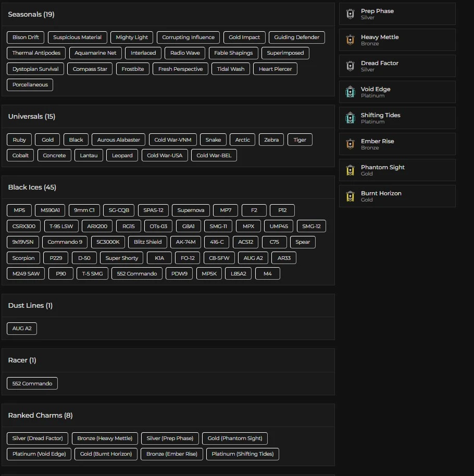Click the Shifting Tides platinum charm icon
The width and height of the screenshot is (474, 476).
(350, 118)
